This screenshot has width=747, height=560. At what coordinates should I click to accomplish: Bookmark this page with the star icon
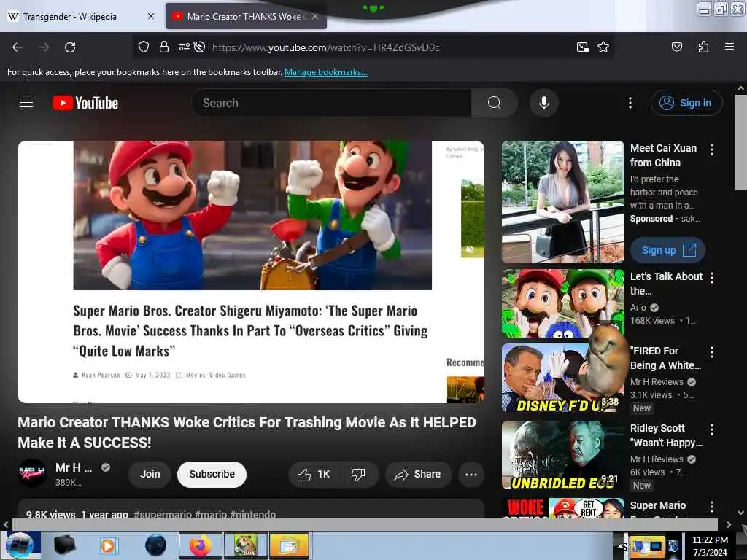point(603,47)
